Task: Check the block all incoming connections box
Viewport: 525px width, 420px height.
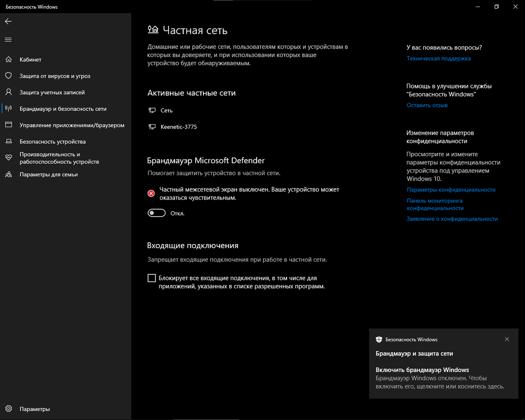Action: [x=152, y=278]
